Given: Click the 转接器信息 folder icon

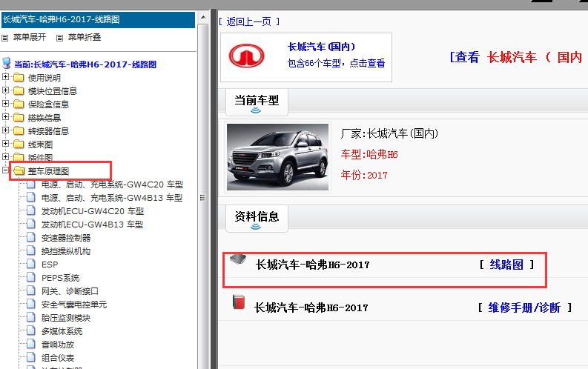Looking at the screenshot, I should tap(19, 130).
